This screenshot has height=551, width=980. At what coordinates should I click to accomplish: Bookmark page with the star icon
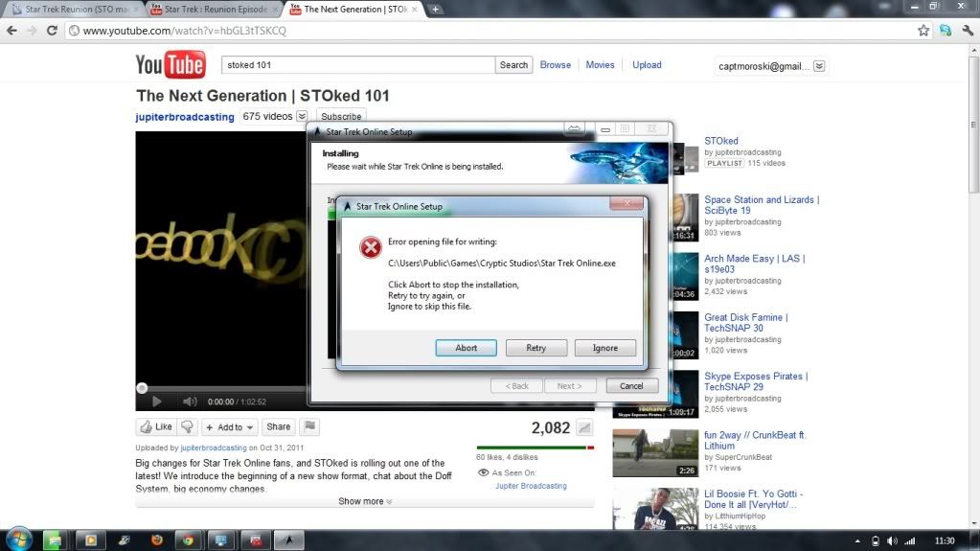click(x=923, y=31)
